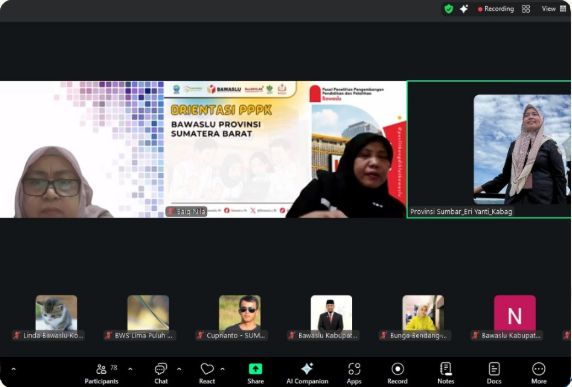Click the Linda Bawaslu Ko... name label
Viewport: 572px width, 387px height.
pyautogui.click(x=53, y=336)
